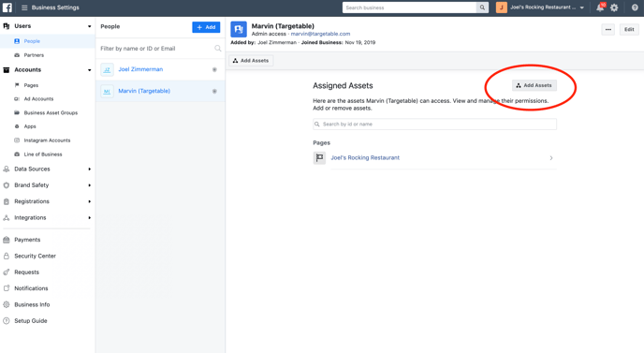Click status dot beside Marvin (Targetable)
Image resolution: width=644 pixels, height=353 pixels.
click(214, 91)
